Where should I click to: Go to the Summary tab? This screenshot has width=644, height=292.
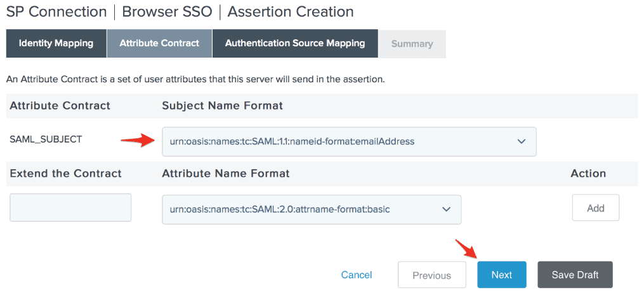pyautogui.click(x=412, y=44)
